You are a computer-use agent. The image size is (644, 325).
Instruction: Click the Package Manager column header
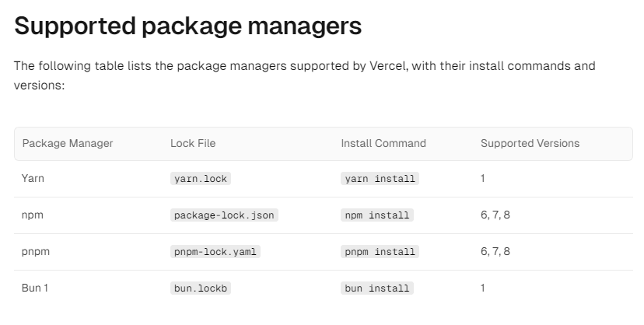68,143
